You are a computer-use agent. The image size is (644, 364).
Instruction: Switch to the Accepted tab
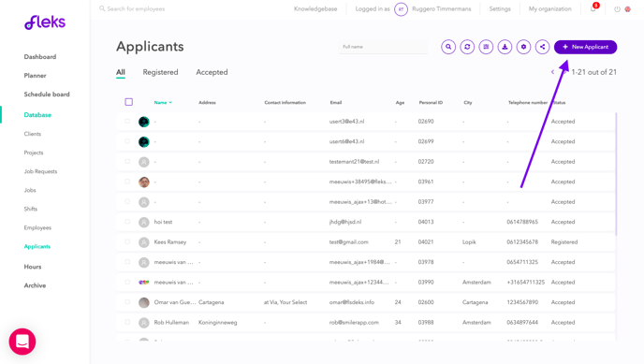[x=212, y=72]
